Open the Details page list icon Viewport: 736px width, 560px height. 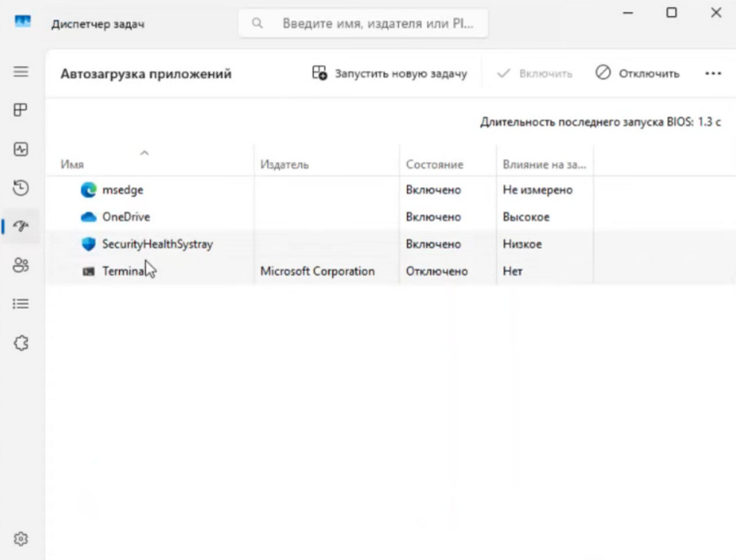[x=21, y=303]
